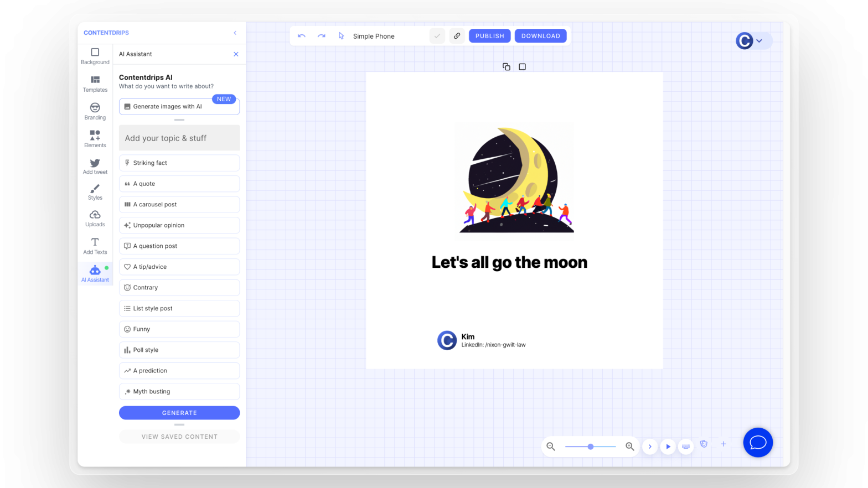868x488 pixels.
Task: Switch to the Branding sidebar tab
Action: tap(95, 111)
